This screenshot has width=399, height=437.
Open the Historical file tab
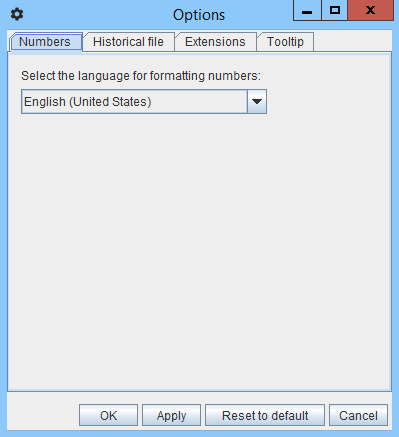(129, 42)
